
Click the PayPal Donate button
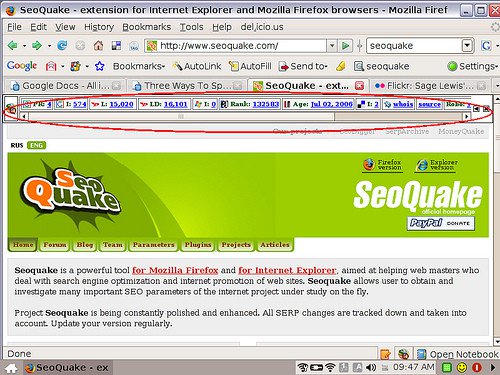coord(441,223)
